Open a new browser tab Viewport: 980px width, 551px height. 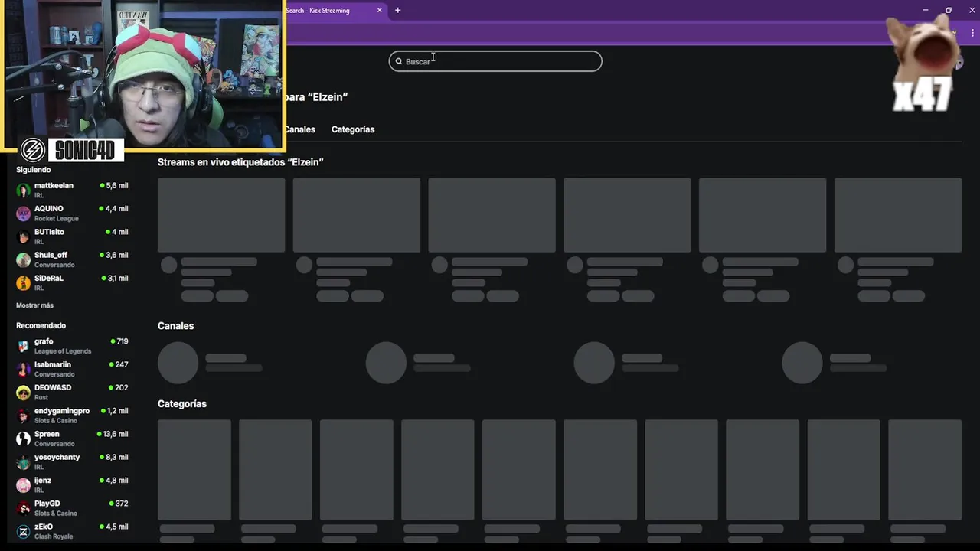coord(397,10)
